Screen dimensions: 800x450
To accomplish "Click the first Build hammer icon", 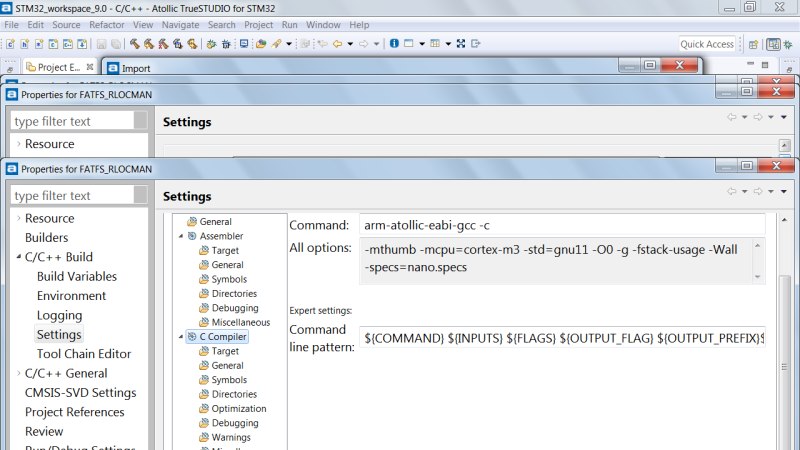I will click(135, 44).
